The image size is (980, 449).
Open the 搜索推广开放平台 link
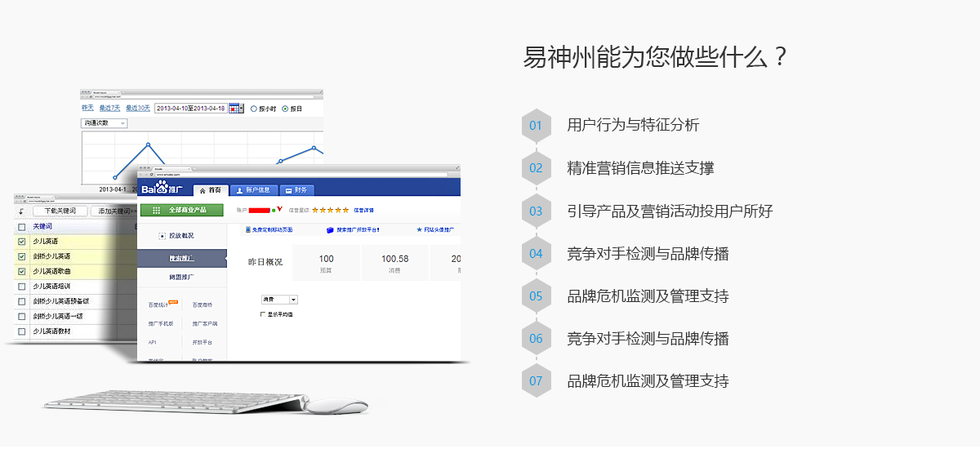357,230
